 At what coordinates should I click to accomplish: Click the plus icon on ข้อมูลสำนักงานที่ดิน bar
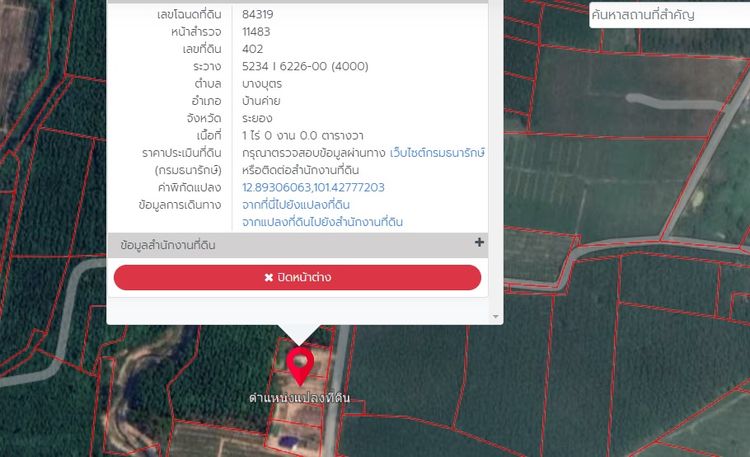[479, 243]
